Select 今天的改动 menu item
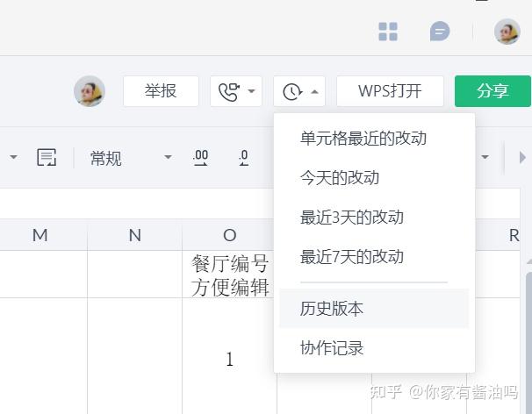532x414 pixels. tap(374, 177)
